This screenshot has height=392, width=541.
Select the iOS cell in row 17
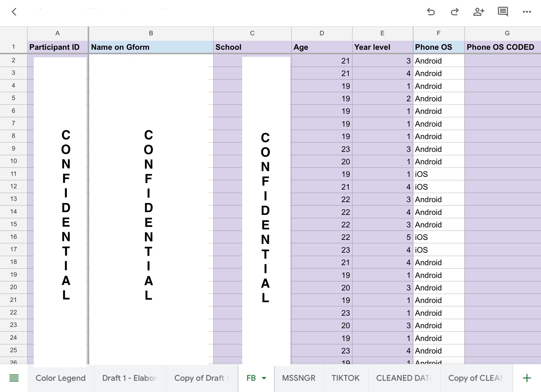click(x=439, y=250)
